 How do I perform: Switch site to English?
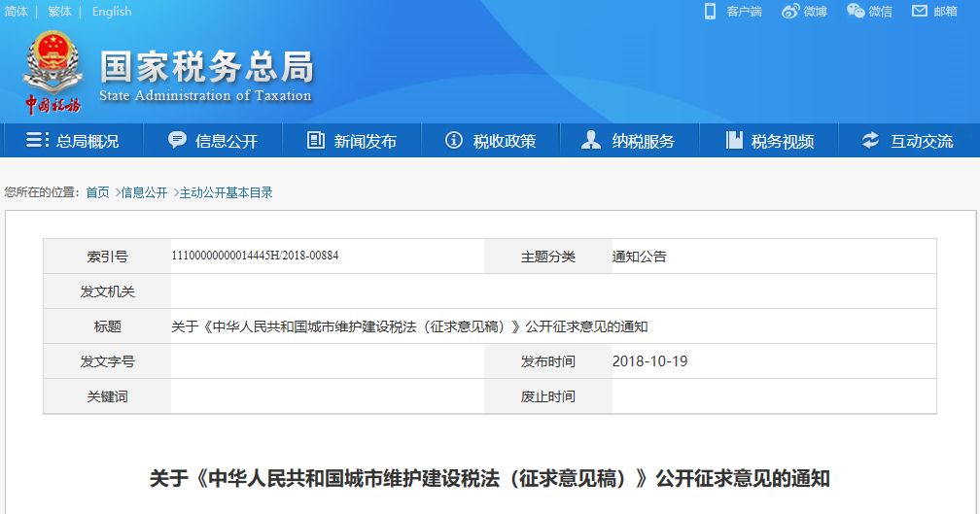point(112,12)
